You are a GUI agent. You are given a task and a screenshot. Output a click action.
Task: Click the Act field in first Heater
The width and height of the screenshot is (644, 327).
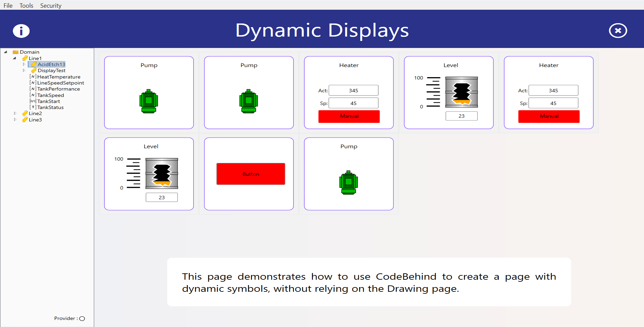[354, 91]
